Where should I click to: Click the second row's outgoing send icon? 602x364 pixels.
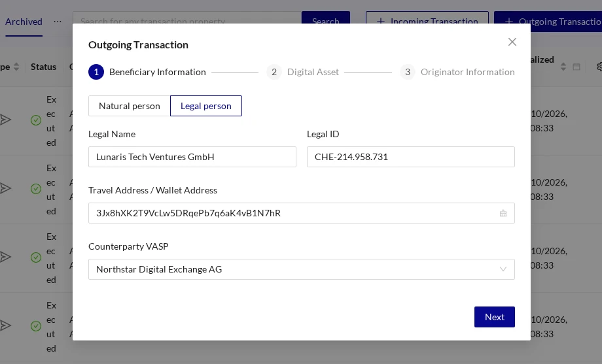pos(5,188)
